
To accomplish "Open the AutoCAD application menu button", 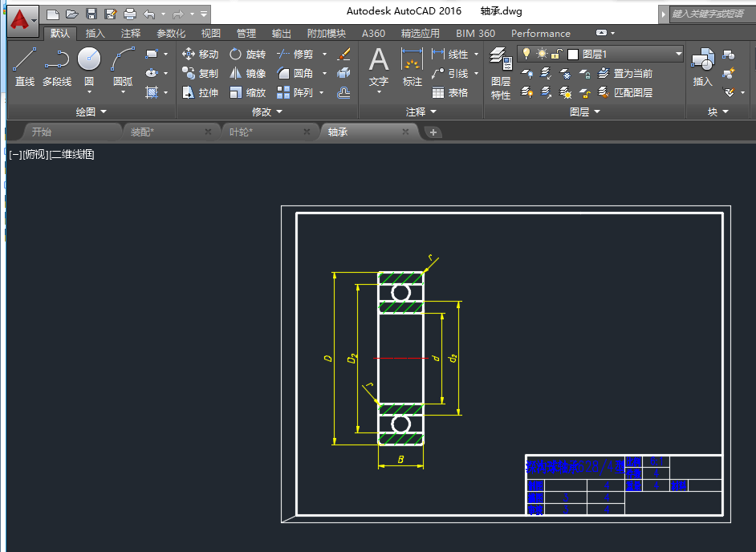I will pyautogui.click(x=22, y=20).
